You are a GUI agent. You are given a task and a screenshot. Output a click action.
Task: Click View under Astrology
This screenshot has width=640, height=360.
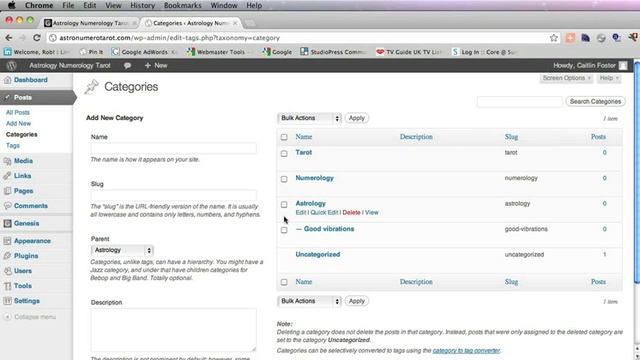371,213
